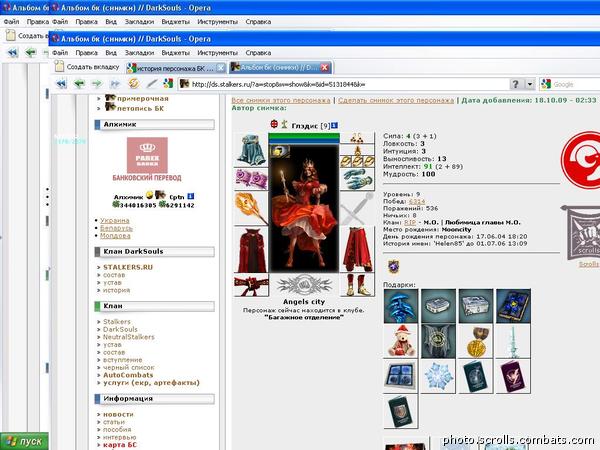Open NeutralStalkers sidebar link
Image resolution: width=600 pixels, height=450 pixels.
click(129, 337)
